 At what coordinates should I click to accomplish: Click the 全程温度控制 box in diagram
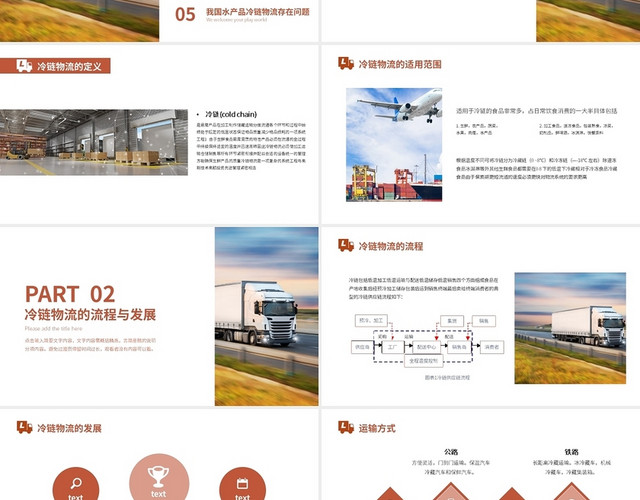pos(423,361)
